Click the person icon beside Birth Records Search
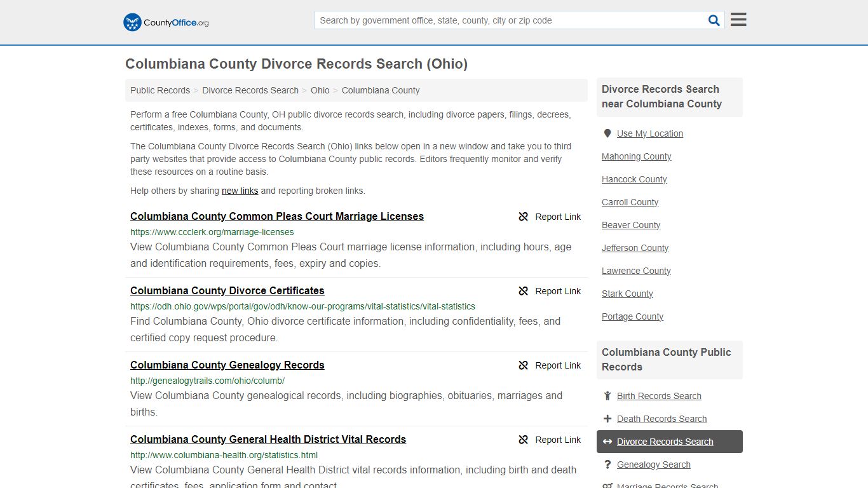 pos(607,396)
